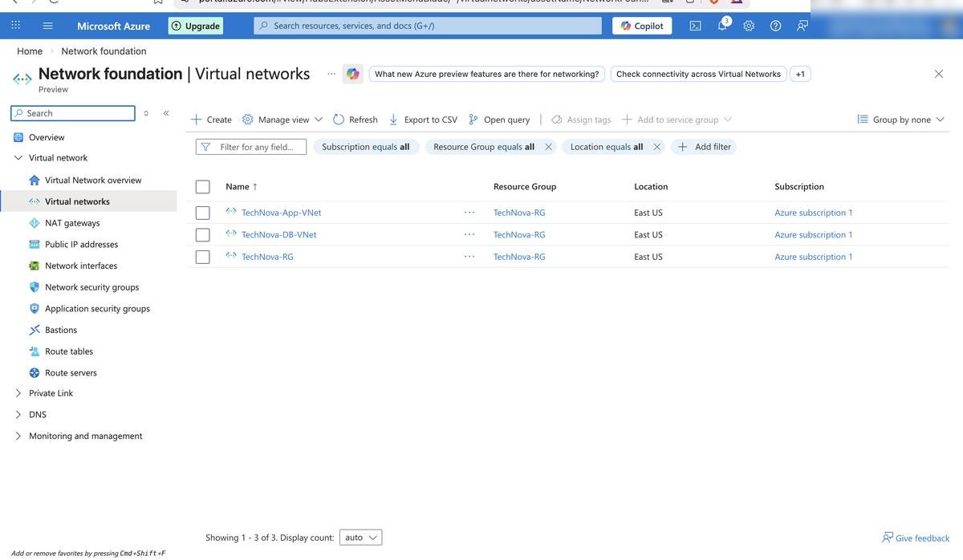Open Add to service group dropdown
963x560 pixels.
677,120
